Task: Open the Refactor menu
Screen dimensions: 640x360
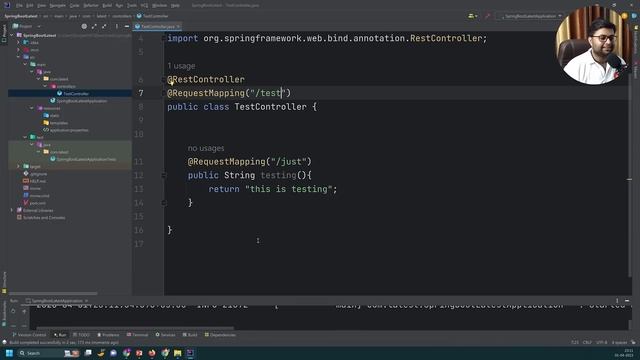Action: click(91, 6)
